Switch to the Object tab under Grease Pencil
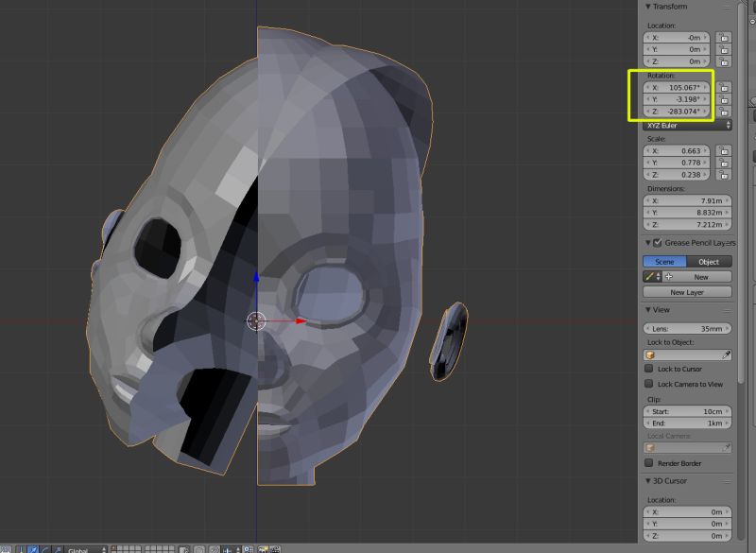Image resolution: width=756 pixels, height=553 pixels. pos(711,261)
